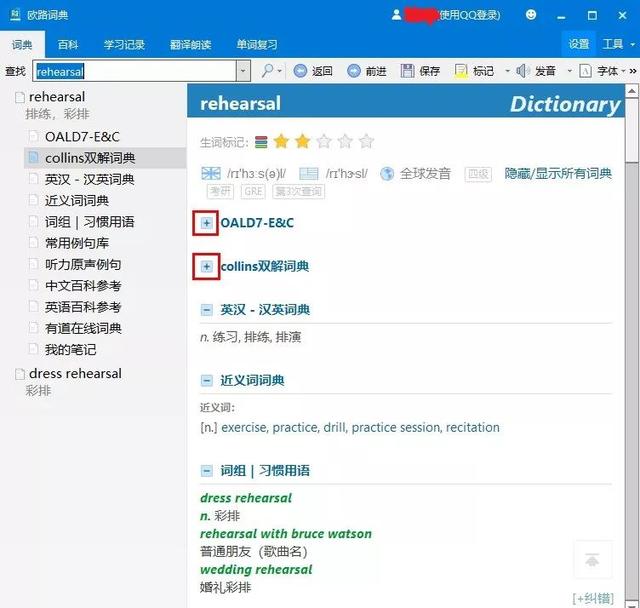Switch to the 词典 tab
Image resolution: width=640 pixels, height=608 pixels.
(x=22, y=44)
